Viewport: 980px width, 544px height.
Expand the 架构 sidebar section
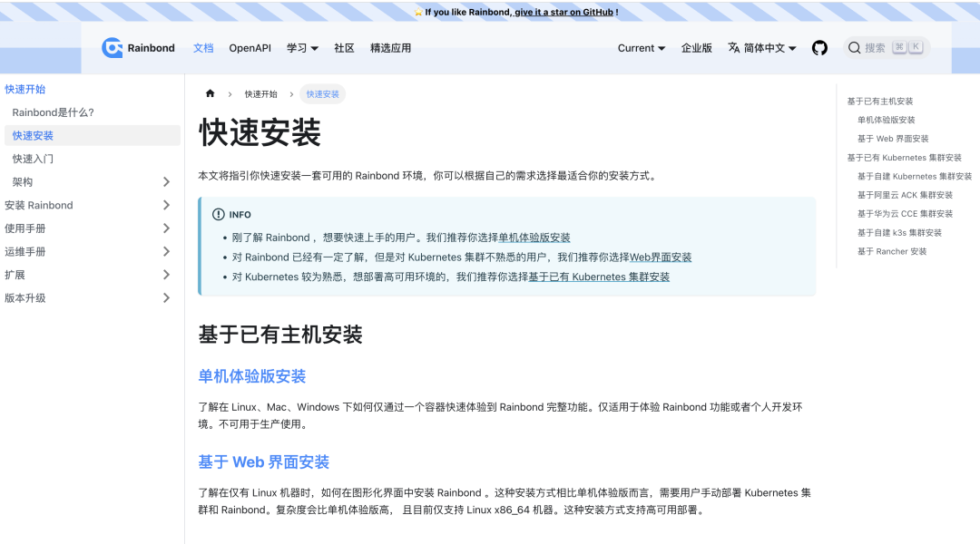tap(166, 181)
